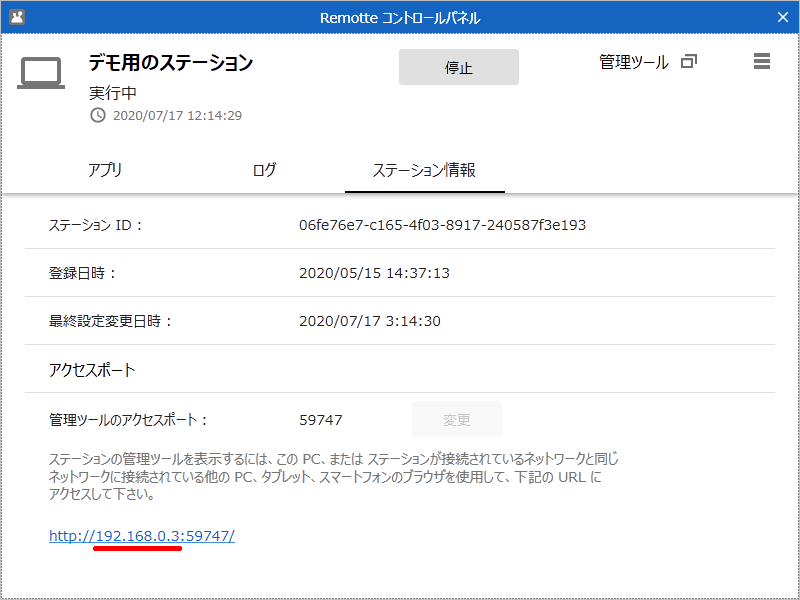Click the アクセスポート section heading
This screenshot has width=800, height=600.
pyautogui.click(x=92, y=369)
